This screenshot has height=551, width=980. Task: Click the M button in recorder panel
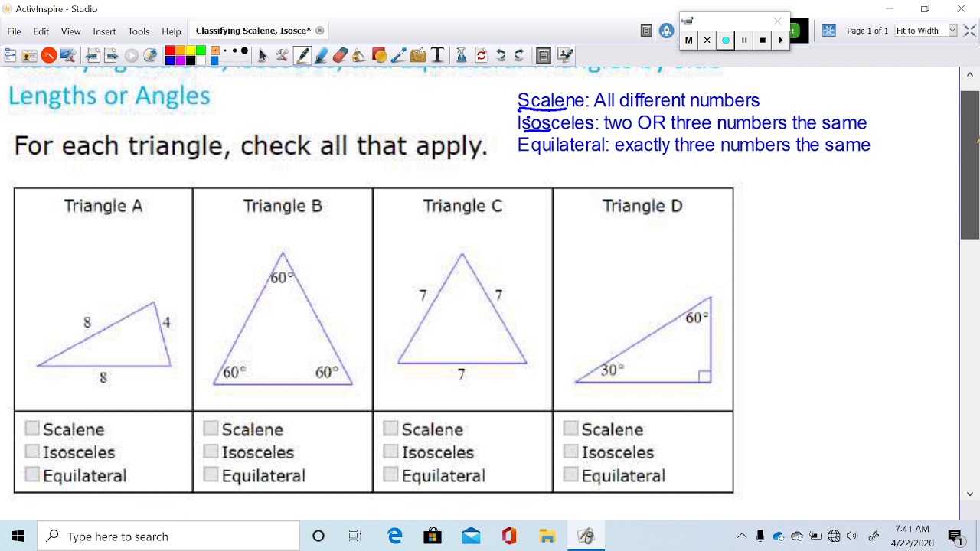click(688, 41)
